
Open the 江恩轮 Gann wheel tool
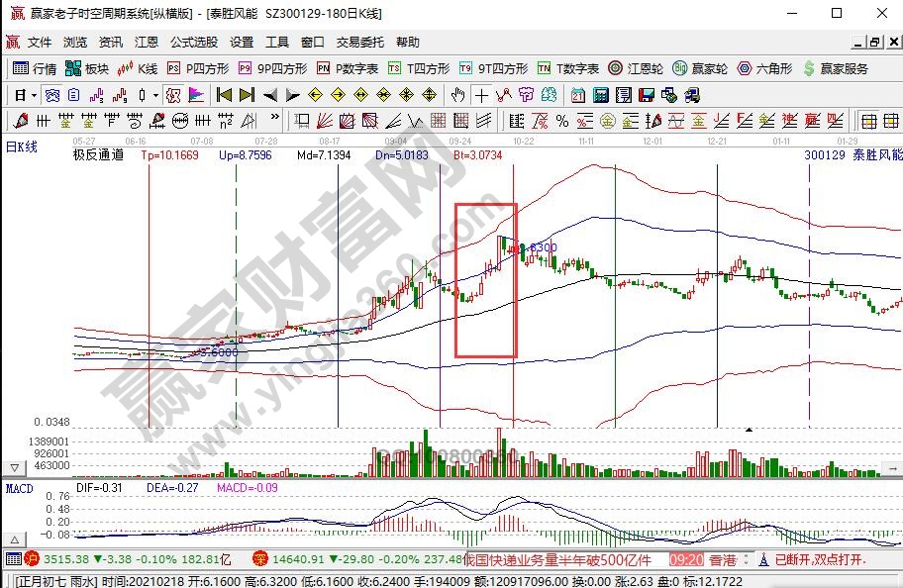click(x=638, y=68)
